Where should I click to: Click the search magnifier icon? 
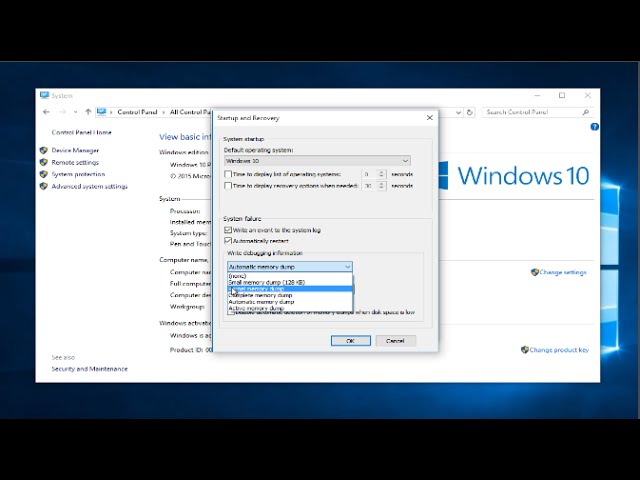click(x=586, y=112)
